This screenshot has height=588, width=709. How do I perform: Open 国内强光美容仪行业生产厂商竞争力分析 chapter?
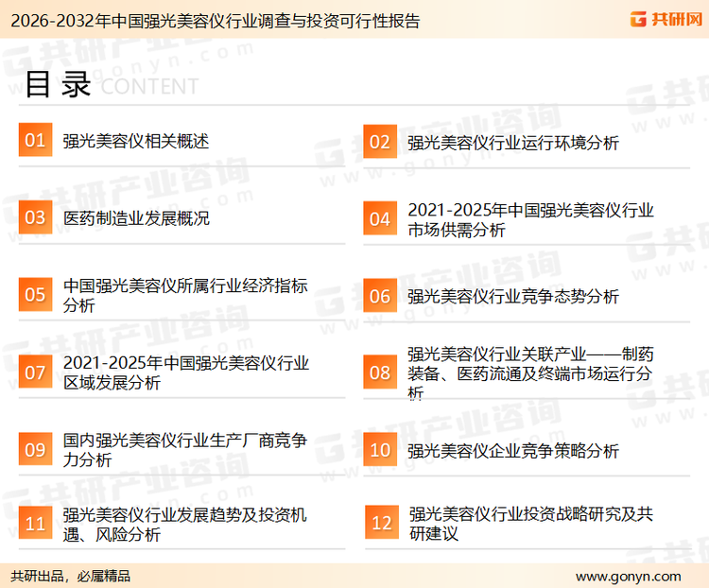(x=184, y=450)
